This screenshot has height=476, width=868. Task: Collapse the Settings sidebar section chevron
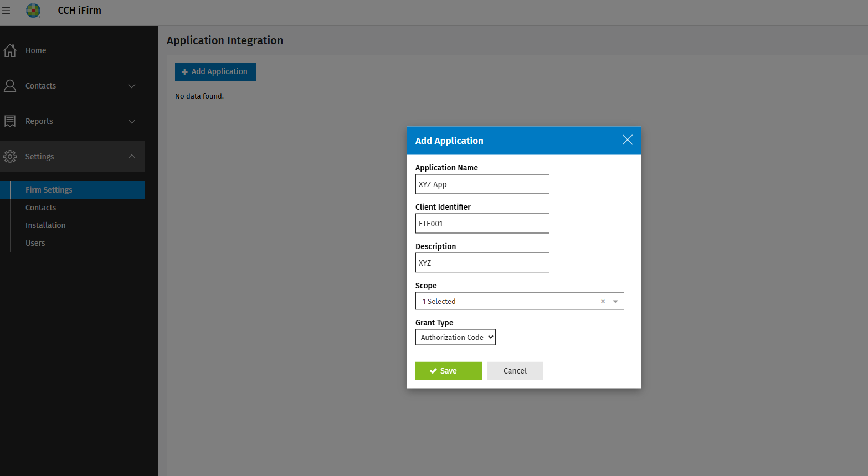pos(132,157)
